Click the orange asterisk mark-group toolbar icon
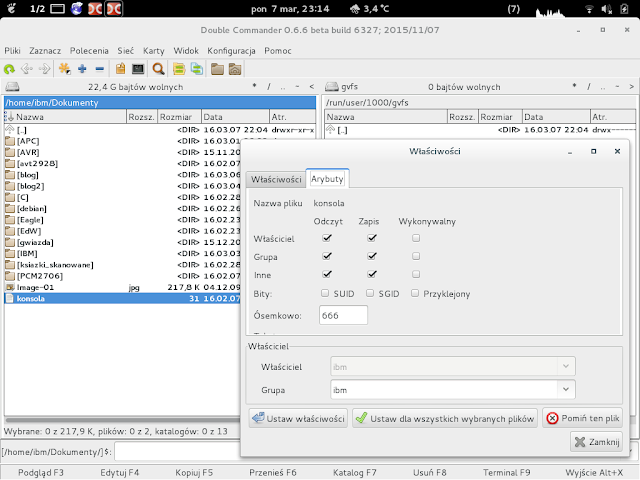Screen dimensions: 640x480 (x=64, y=69)
